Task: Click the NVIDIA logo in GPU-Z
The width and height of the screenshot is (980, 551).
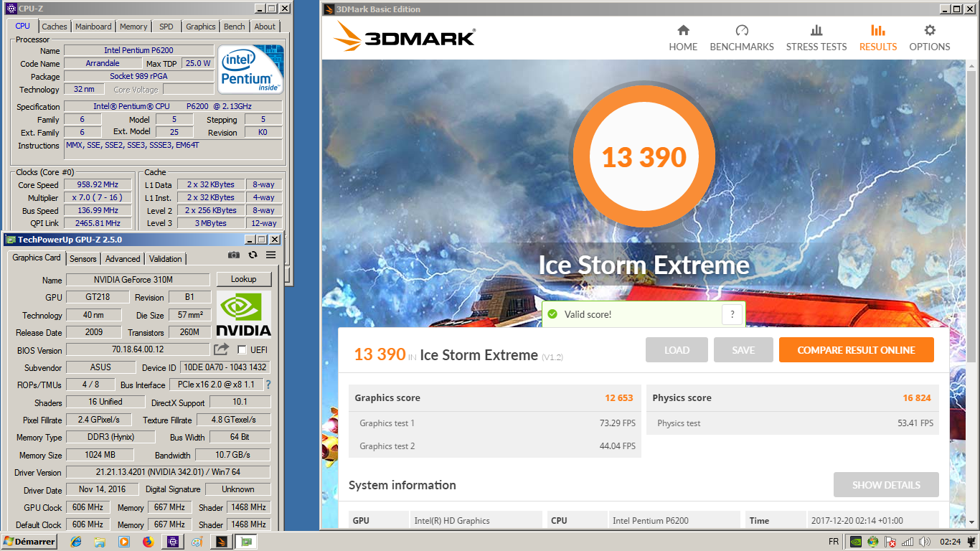Action: 244,314
